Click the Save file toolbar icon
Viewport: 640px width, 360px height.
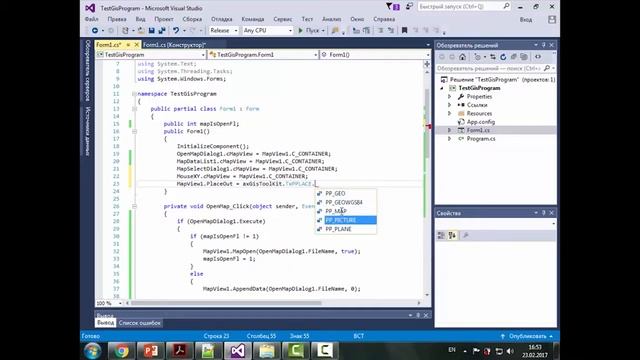pyautogui.click(x=151, y=31)
